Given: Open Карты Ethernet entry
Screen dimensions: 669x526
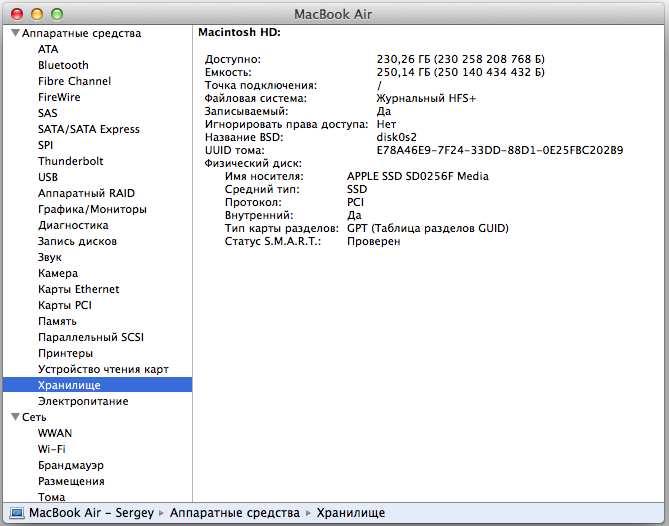Looking at the screenshot, I should tap(79, 289).
